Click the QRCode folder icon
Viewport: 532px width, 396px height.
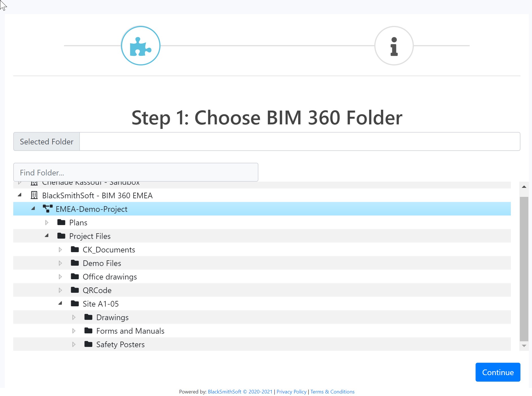point(75,290)
